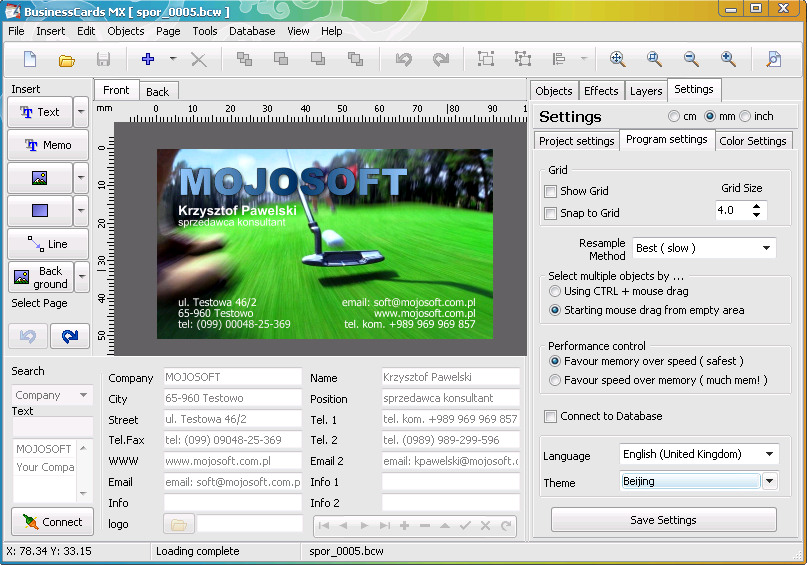The width and height of the screenshot is (807, 565).
Task: Click the align objects icon
Action: click(559, 59)
